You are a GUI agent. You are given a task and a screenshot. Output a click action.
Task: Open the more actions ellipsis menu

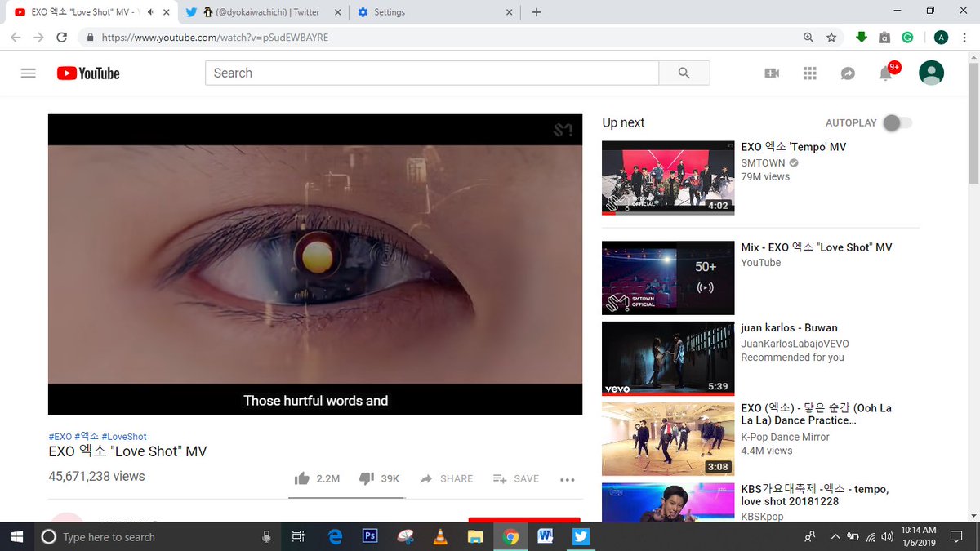click(x=568, y=480)
